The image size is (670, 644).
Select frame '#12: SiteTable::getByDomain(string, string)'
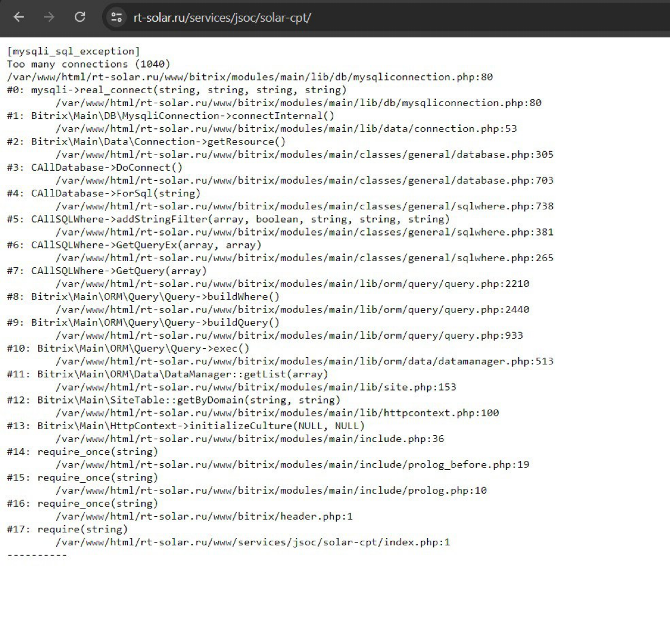tap(174, 400)
